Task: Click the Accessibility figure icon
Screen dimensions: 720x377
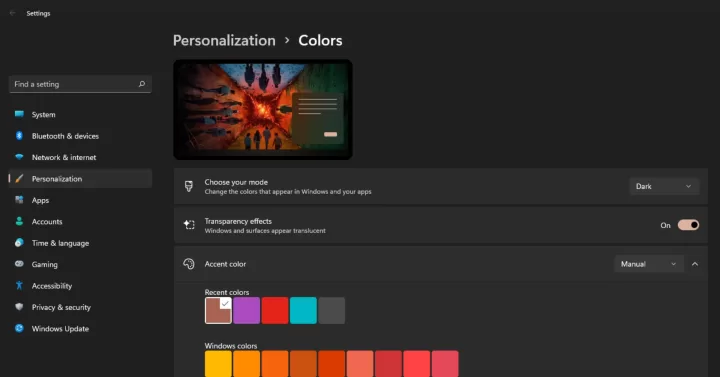Action: click(19, 286)
